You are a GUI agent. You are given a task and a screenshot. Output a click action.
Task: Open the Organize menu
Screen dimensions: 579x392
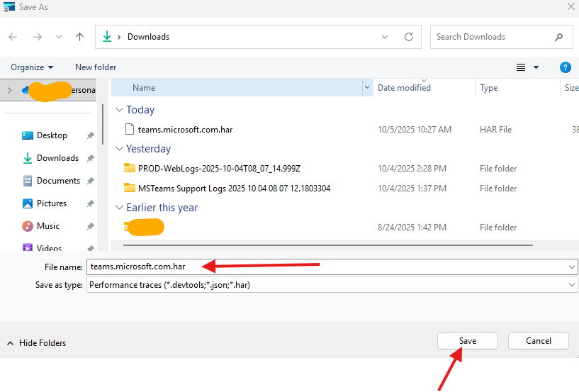[x=32, y=67]
